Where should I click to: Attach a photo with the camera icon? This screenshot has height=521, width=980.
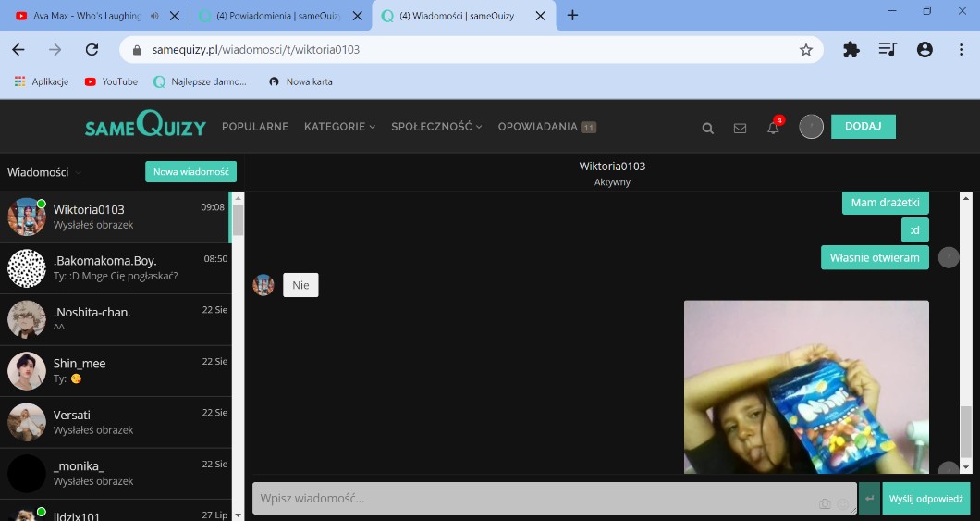825,503
